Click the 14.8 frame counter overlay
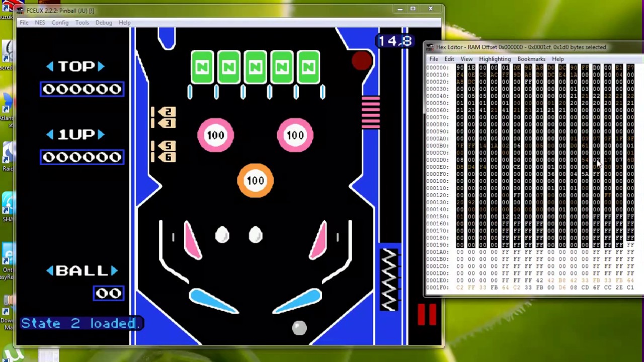 coord(395,41)
